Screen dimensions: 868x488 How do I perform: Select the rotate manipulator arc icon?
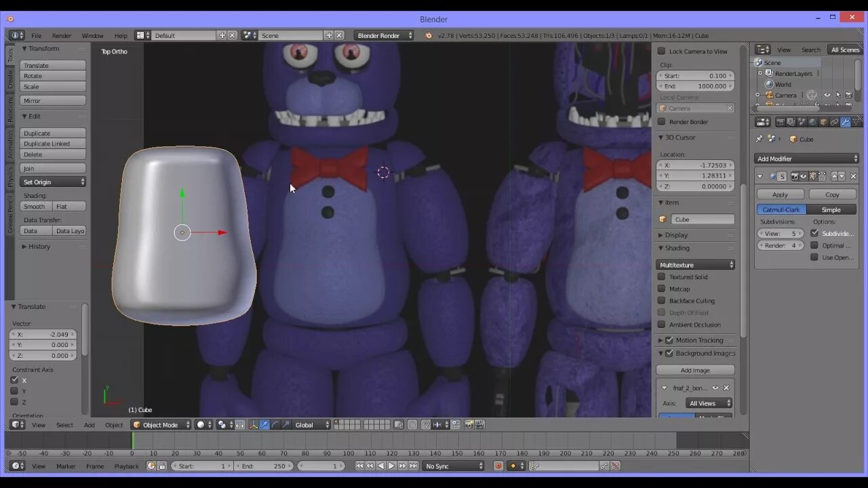[275, 424]
